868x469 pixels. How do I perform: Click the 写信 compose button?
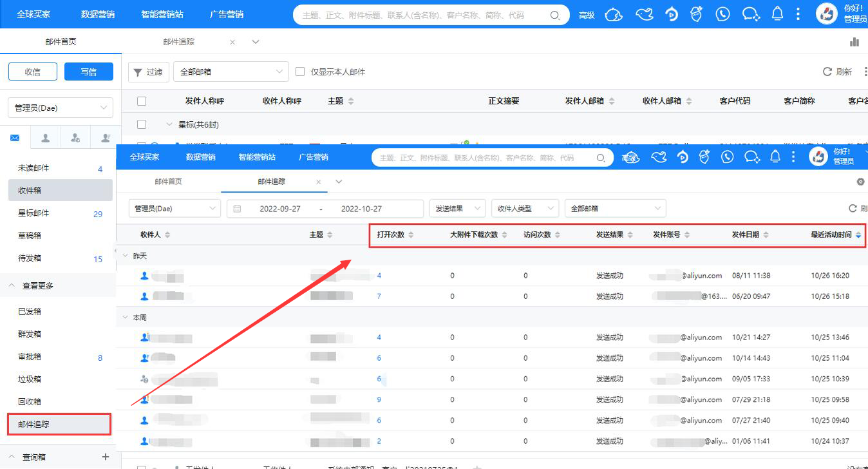coord(89,72)
